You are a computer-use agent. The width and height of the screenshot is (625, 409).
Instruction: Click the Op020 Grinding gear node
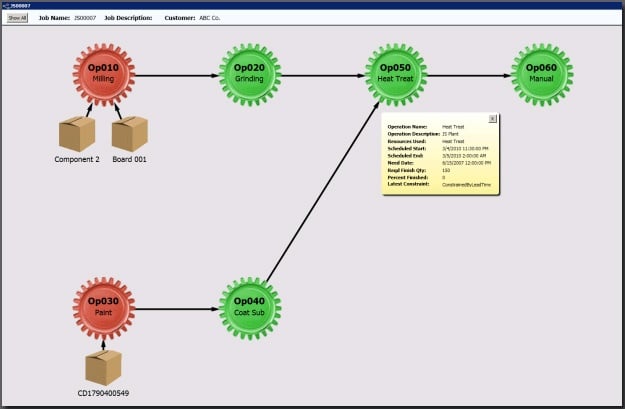click(250, 74)
